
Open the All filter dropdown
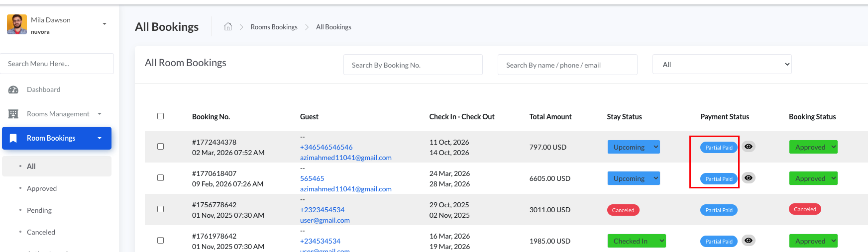722,65
